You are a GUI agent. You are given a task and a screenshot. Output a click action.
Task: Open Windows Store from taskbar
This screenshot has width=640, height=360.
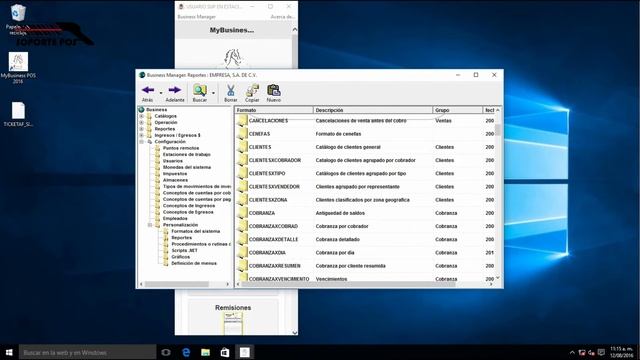point(225,352)
